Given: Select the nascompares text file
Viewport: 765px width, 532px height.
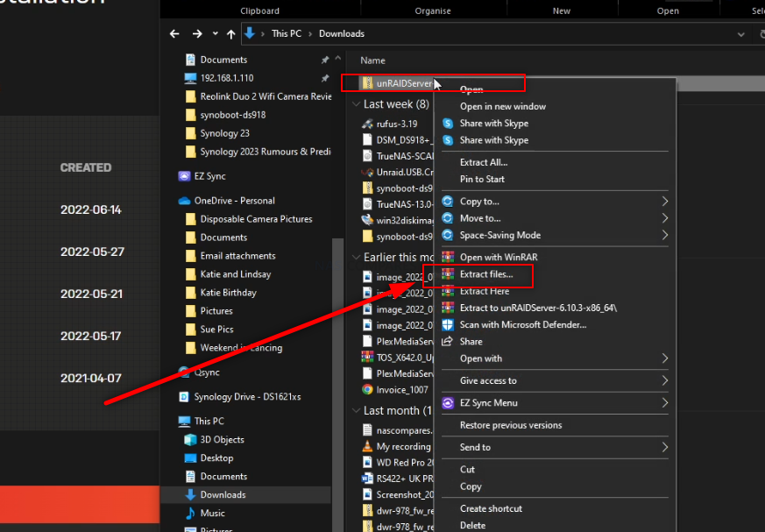Looking at the screenshot, I should point(398,430).
